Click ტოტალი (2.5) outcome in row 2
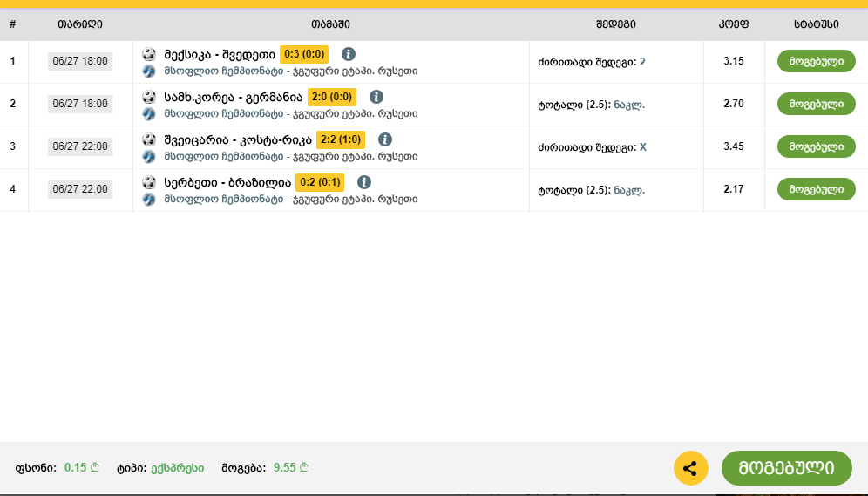 pos(591,105)
